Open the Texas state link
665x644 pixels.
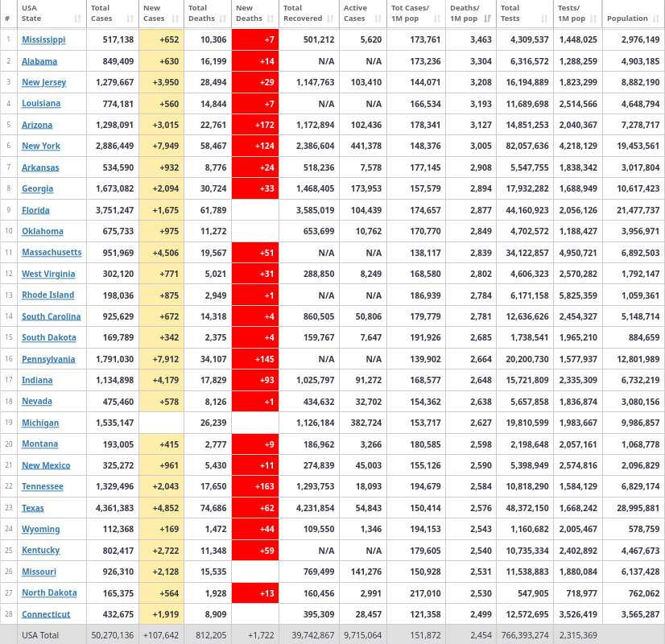coord(33,508)
